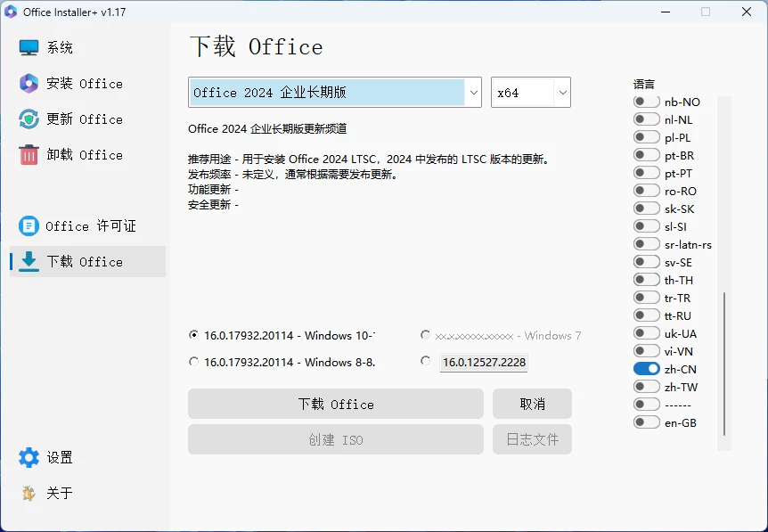768x532 pixels.
Task: Switch to the Office 许可证 page label
Action: tap(91, 226)
